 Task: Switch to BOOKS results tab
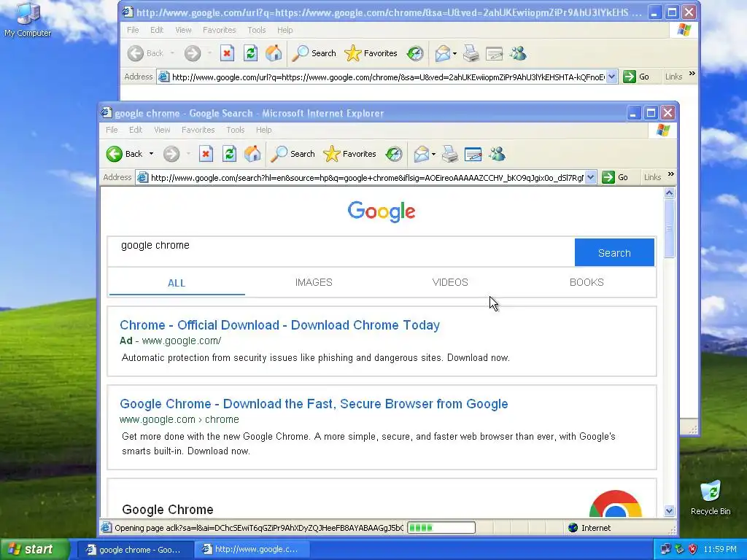(x=587, y=282)
